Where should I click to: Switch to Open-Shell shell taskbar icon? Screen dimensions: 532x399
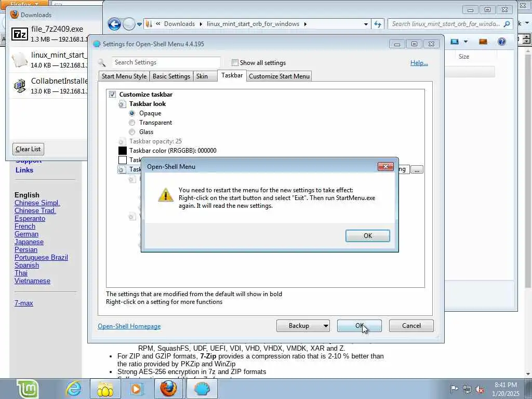tap(202, 389)
